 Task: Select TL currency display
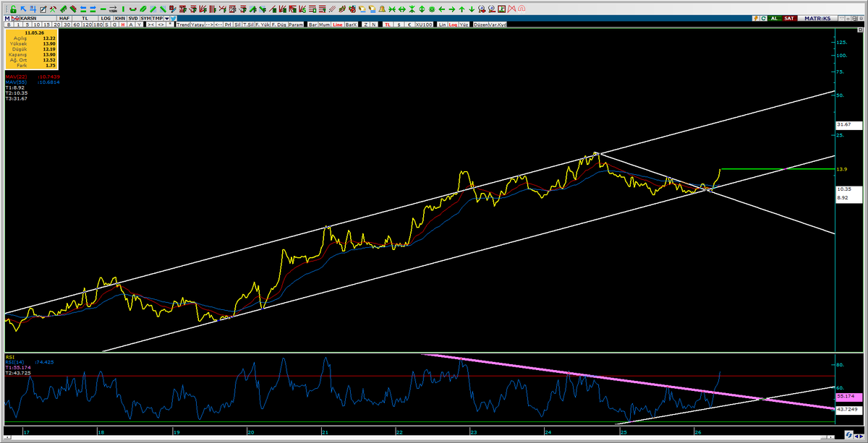coord(387,25)
